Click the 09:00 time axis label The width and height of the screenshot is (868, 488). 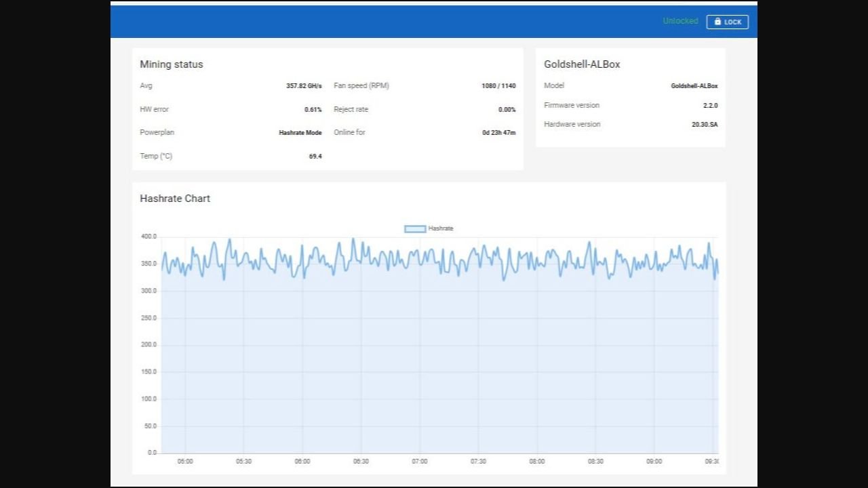[x=654, y=462]
